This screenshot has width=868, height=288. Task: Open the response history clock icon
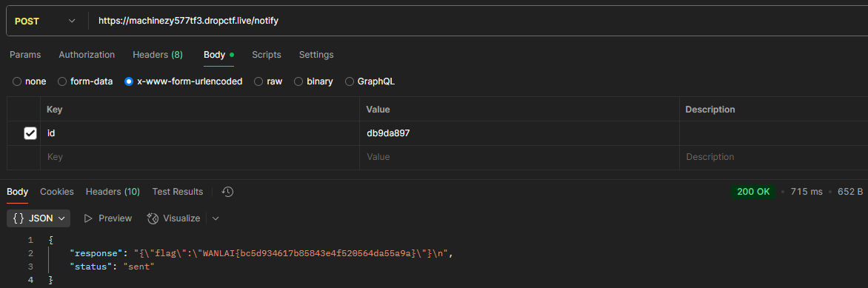point(227,192)
